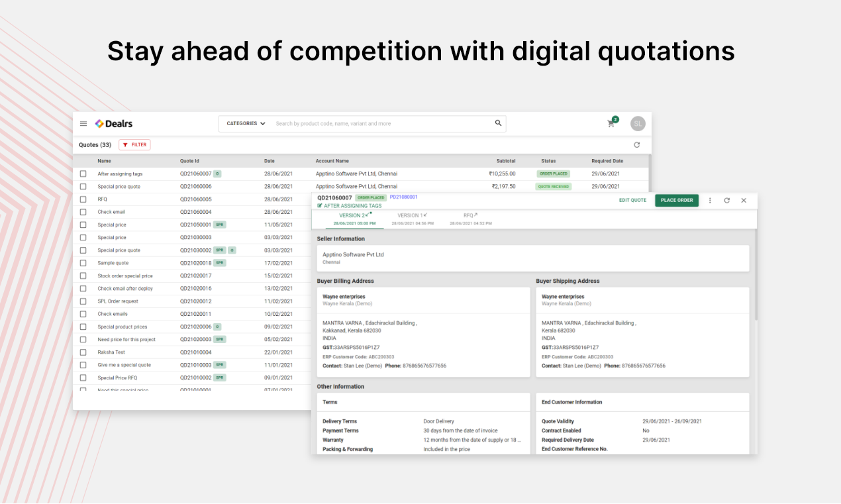
Task: Open the hamburger navigation menu
Action: pos(83,123)
